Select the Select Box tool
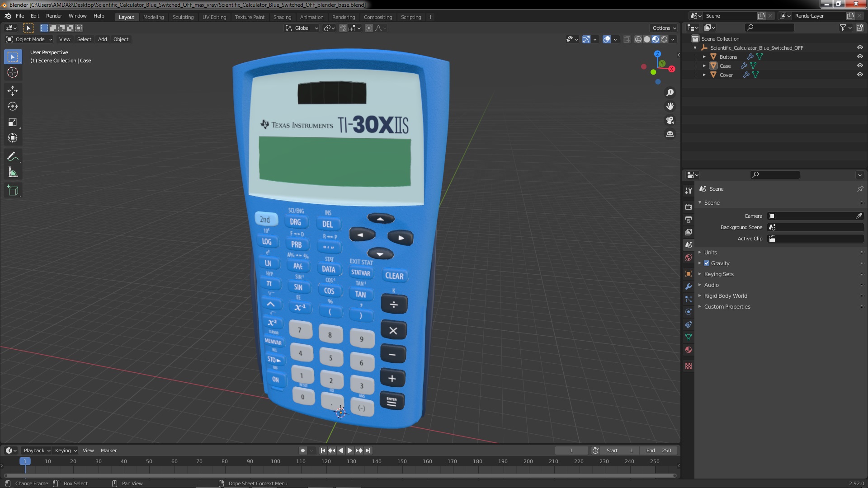 (x=13, y=57)
